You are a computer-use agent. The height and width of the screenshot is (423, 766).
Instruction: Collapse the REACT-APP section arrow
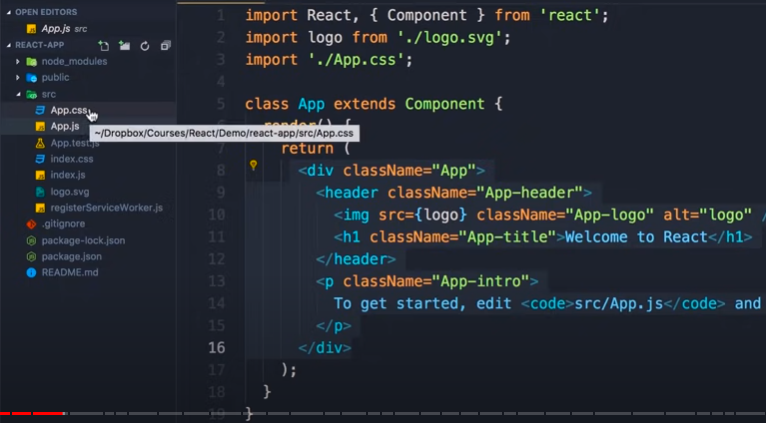[9, 45]
